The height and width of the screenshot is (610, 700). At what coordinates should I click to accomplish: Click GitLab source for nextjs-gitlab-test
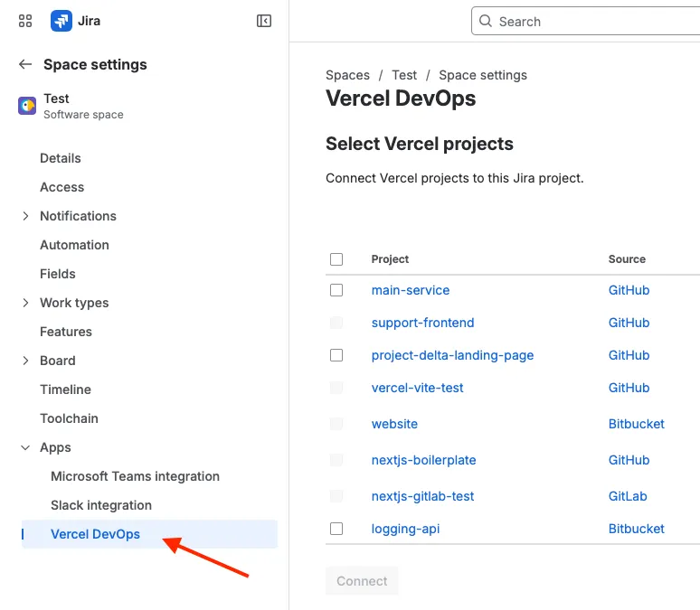pyautogui.click(x=628, y=496)
